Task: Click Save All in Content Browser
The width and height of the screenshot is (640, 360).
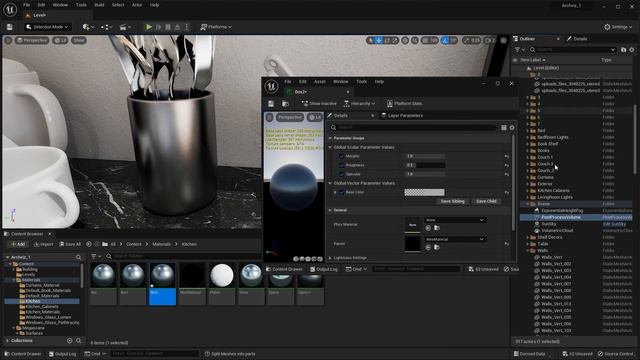Action: [x=70, y=244]
